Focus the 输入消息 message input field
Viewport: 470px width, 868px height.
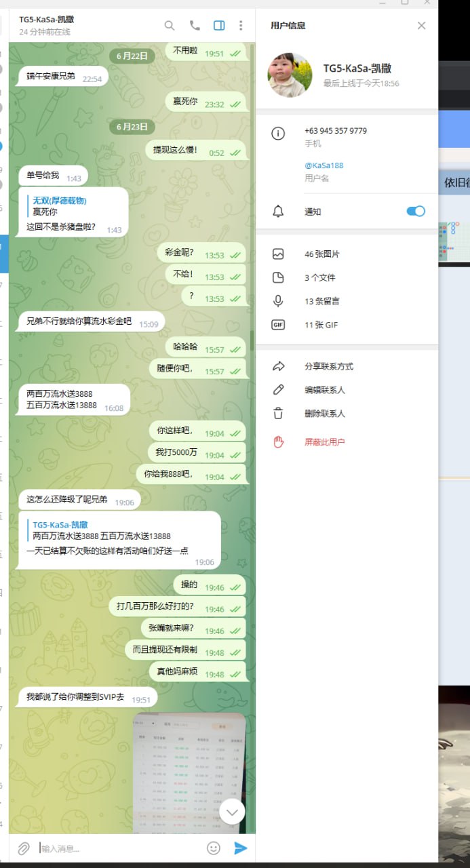coord(119,848)
